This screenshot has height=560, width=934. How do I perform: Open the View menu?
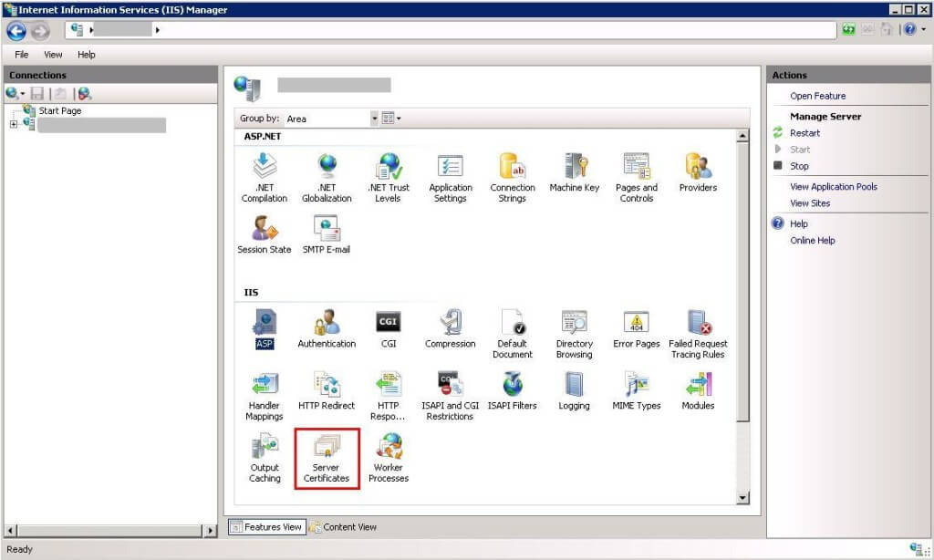(53, 54)
